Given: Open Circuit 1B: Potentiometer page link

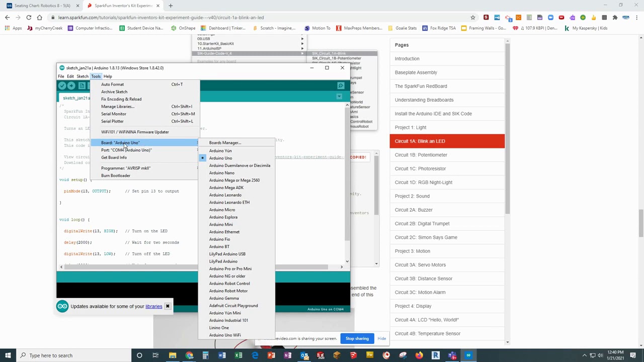Looking at the screenshot, I should click(421, 155).
